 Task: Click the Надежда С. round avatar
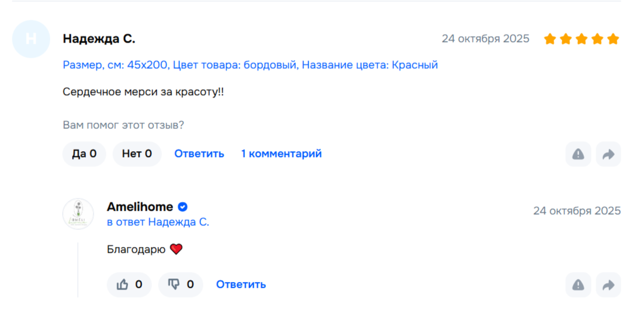(31, 39)
